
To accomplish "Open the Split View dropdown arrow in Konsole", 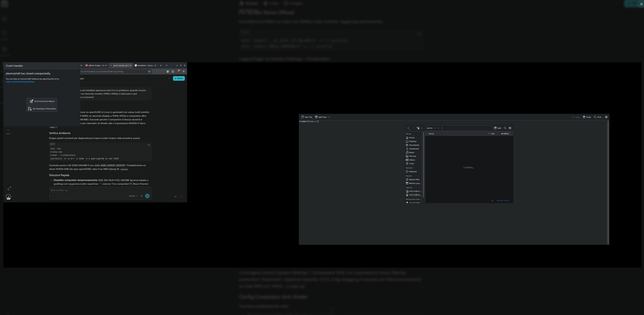I will (x=329, y=117).
